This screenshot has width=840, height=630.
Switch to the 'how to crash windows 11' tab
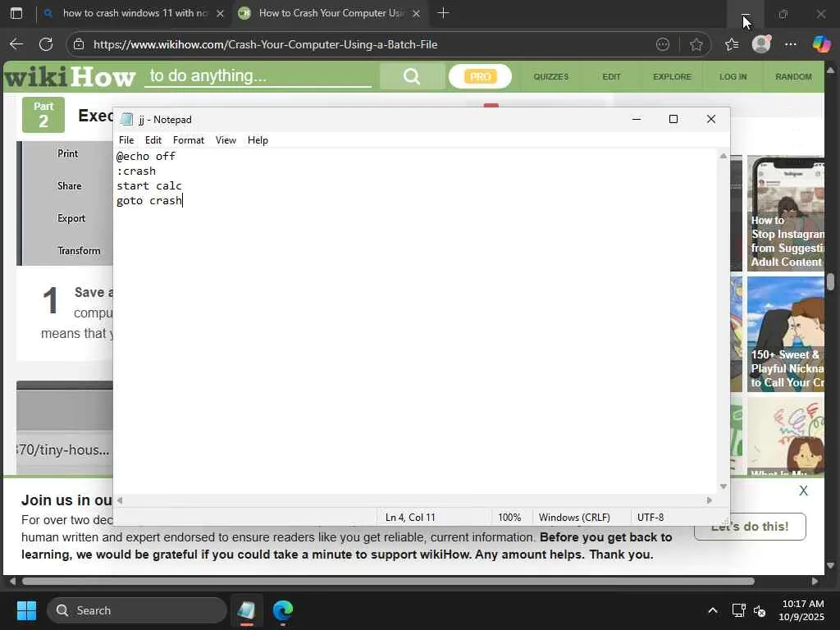tap(134, 13)
